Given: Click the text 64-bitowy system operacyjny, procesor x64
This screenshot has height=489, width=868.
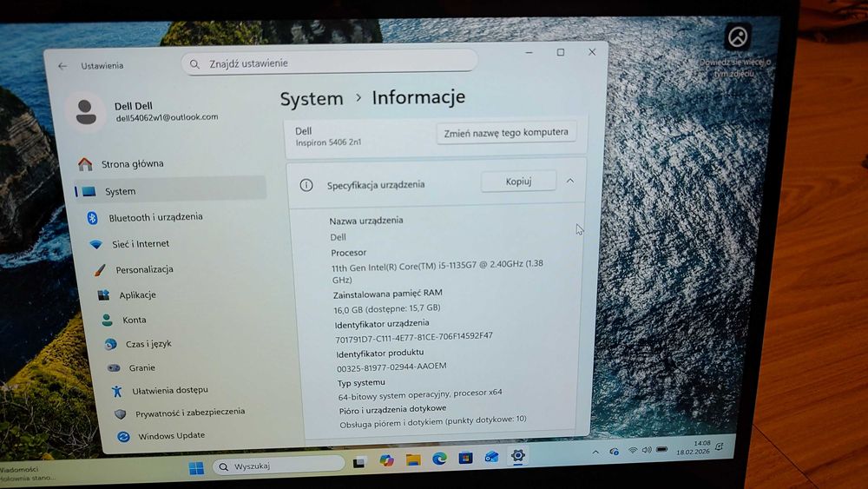Looking at the screenshot, I should [420, 393].
